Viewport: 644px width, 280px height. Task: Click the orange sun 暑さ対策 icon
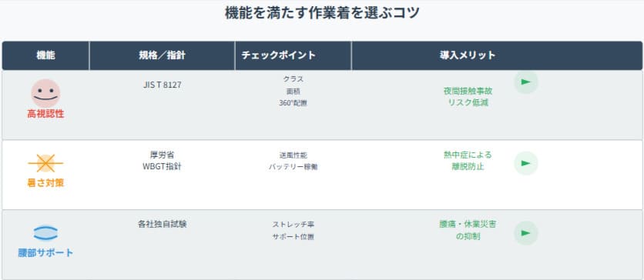coord(45,163)
